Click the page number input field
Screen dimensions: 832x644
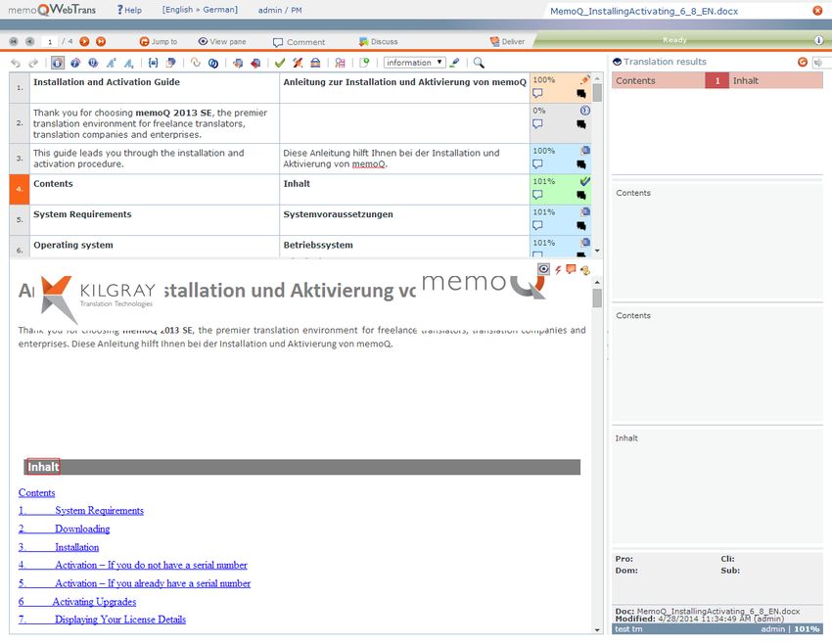[x=50, y=41]
